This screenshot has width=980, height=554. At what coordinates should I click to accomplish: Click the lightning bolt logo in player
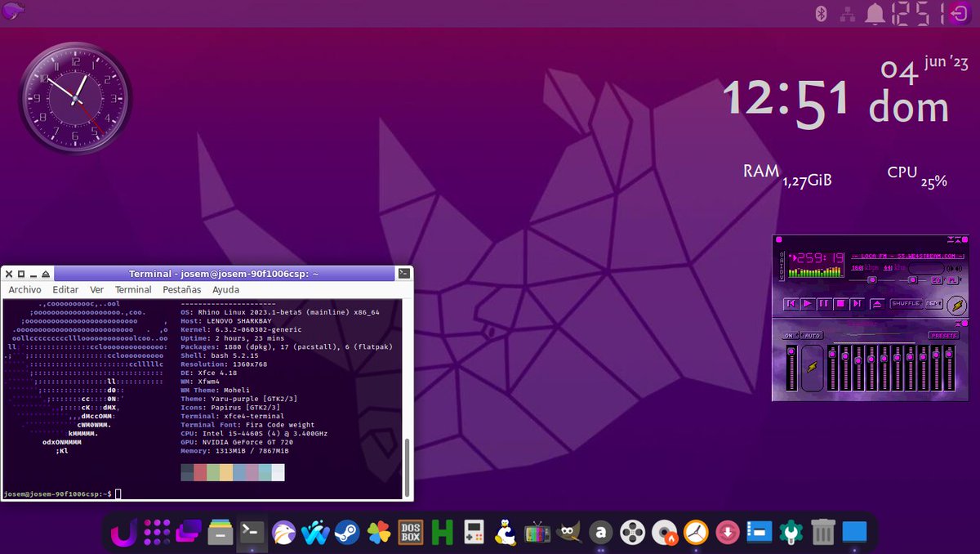click(x=957, y=305)
